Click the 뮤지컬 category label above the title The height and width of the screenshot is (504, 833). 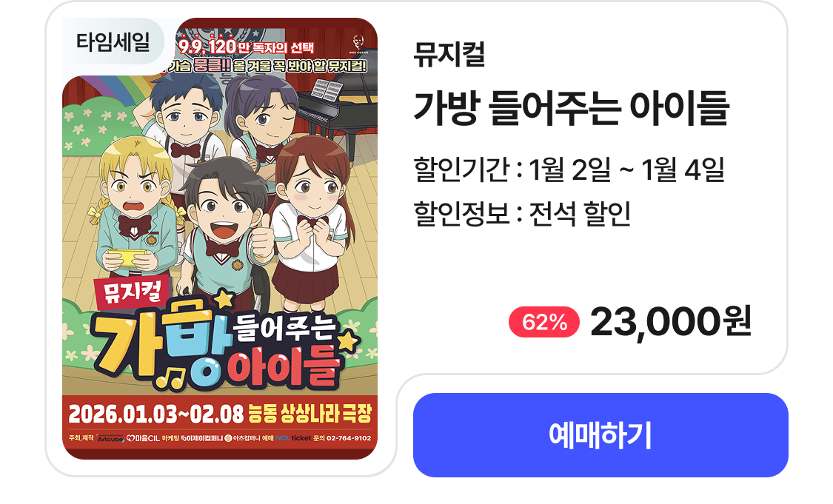click(449, 53)
